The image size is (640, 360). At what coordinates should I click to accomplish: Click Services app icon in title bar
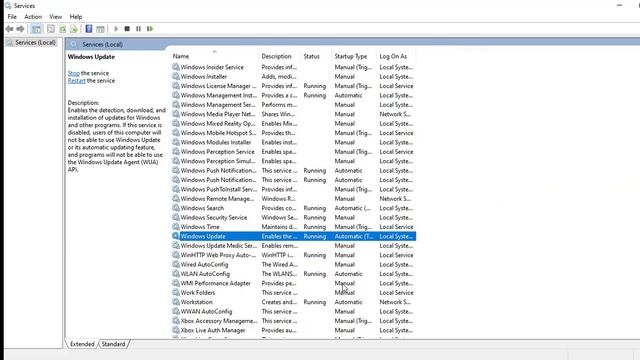[x=8, y=6]
